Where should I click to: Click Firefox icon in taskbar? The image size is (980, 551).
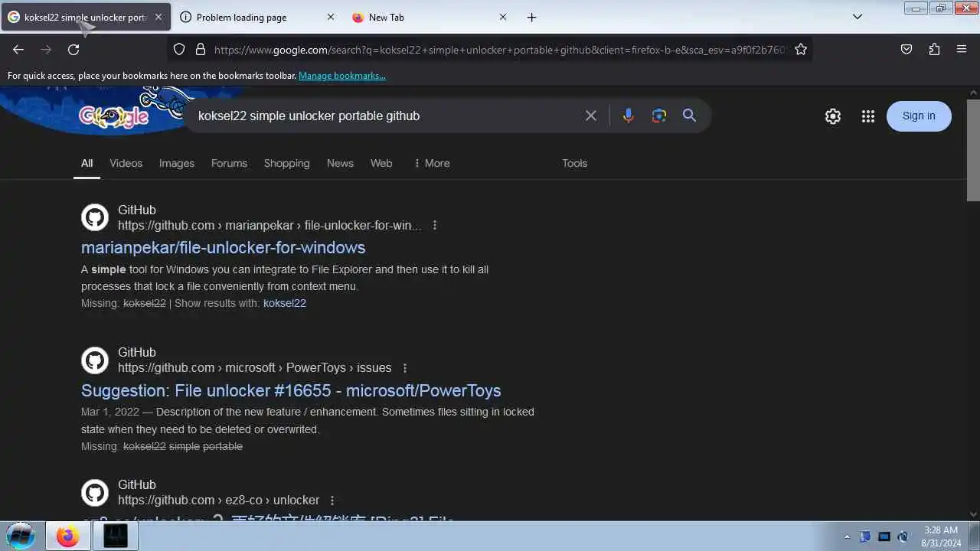pyautogui.click(x=67, y=536)
